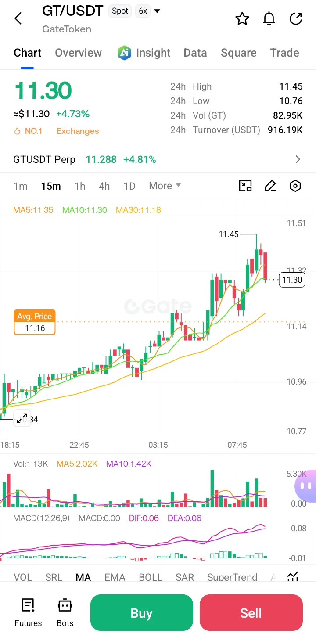
Task: Open the Data tab
Action: click(195, 53)
